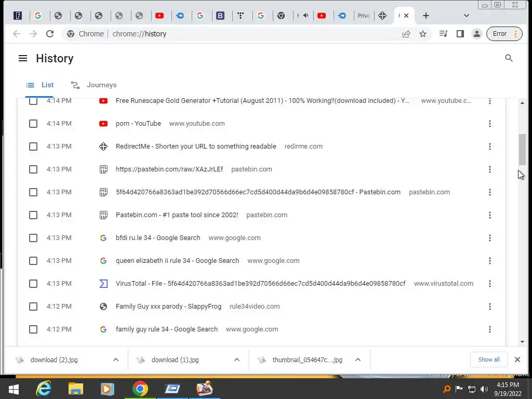Expand options for thumbnail_054647c jpg download
The width and height of the screenshot is (532, 399).
[357, 360]
